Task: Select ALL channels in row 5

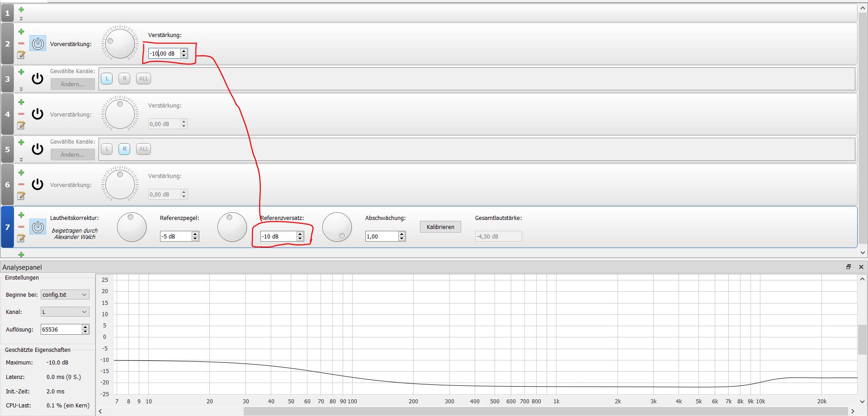Action: tap(144, 149)
